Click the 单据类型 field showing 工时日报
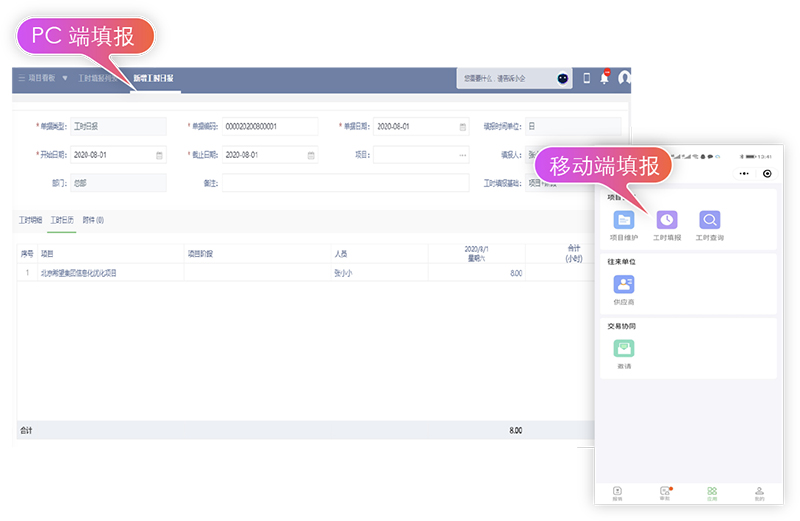 point(118,127)
